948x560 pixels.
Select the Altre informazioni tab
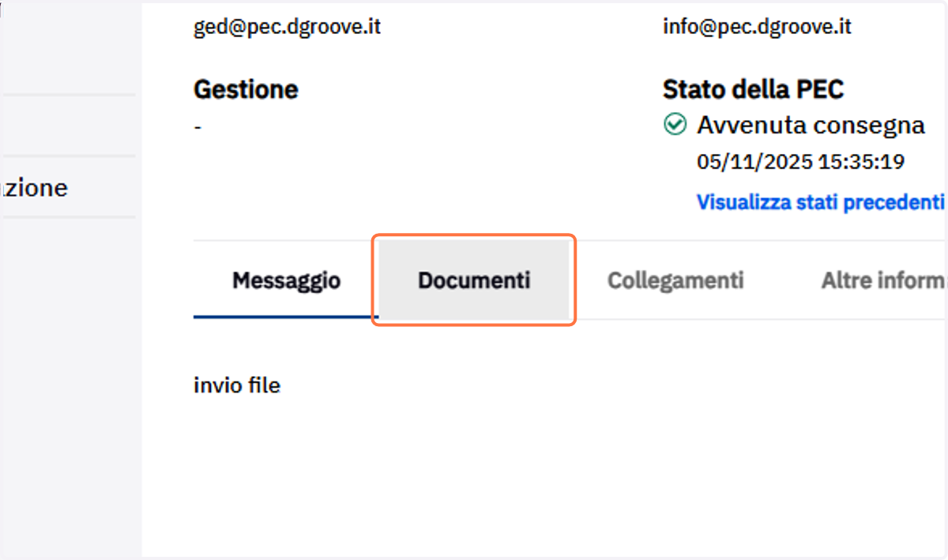point(883,280)
